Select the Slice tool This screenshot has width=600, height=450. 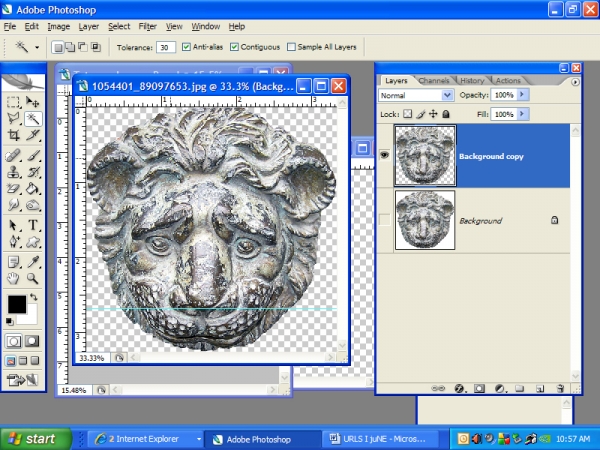click(x=33, y=135)
